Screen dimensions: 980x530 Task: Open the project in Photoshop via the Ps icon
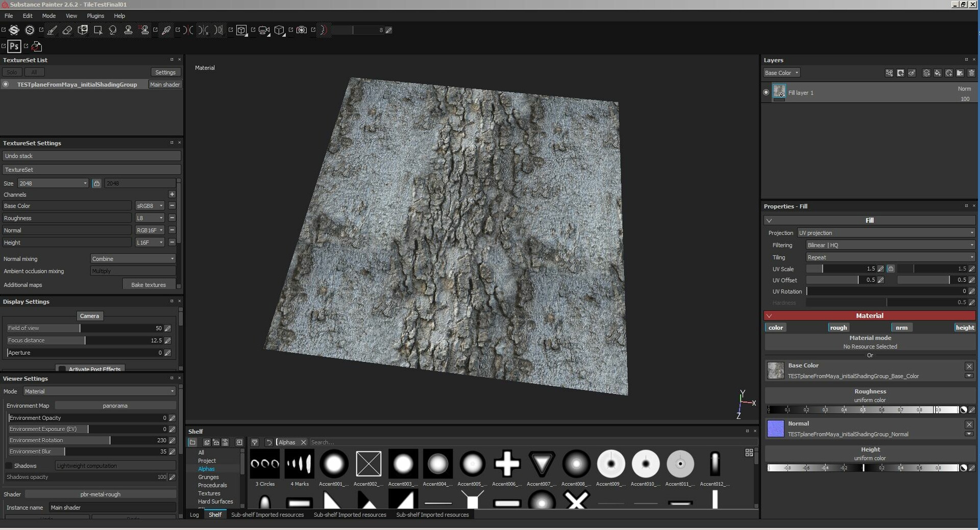tap(14, 46)
